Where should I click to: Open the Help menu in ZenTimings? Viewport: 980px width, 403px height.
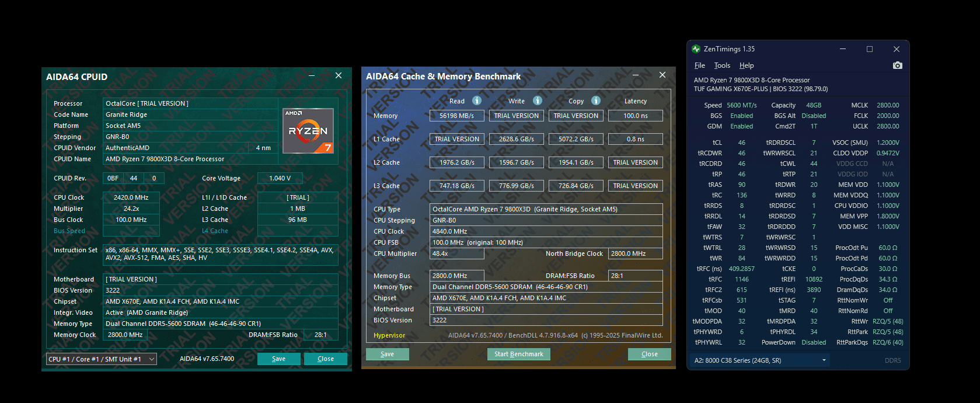[x=747, y=65]
